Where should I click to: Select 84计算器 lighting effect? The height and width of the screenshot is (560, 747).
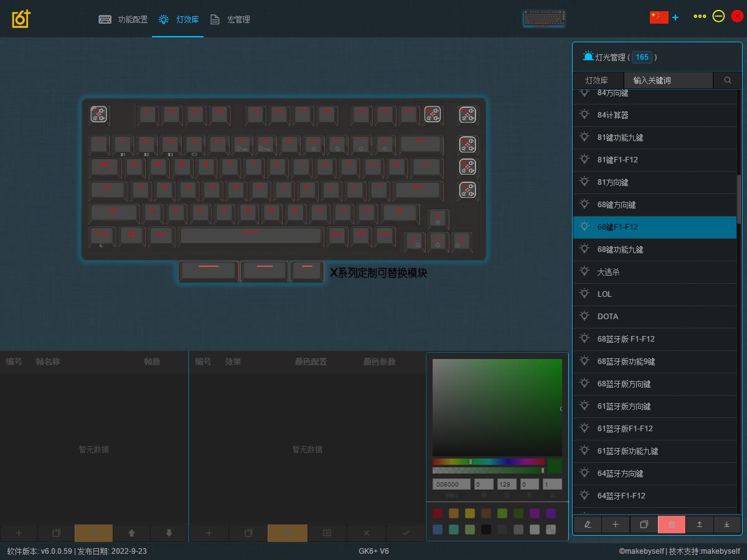click(654, 115)
